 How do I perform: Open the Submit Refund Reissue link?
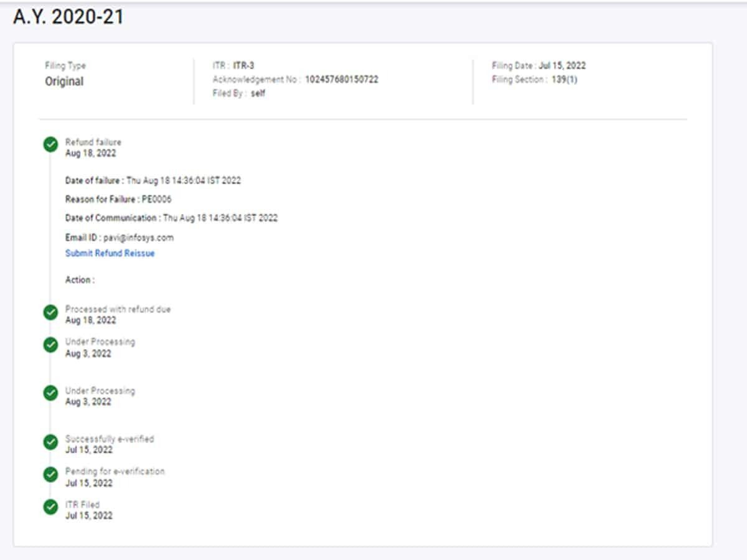tap(110, 253)
